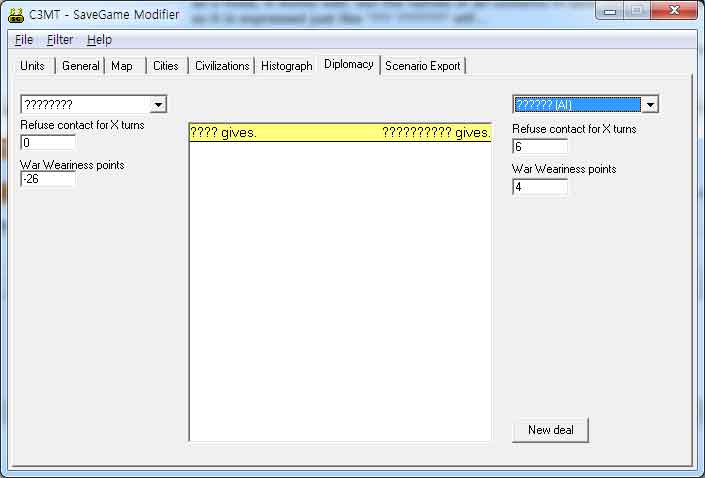Click left Refuse contact field showing 0
The width and height of the screenshot is (705, 478).
click(x=48, y=143)
